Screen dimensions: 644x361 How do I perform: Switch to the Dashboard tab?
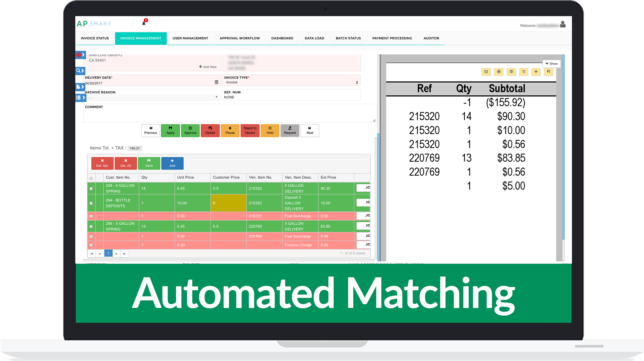(282, 38)
